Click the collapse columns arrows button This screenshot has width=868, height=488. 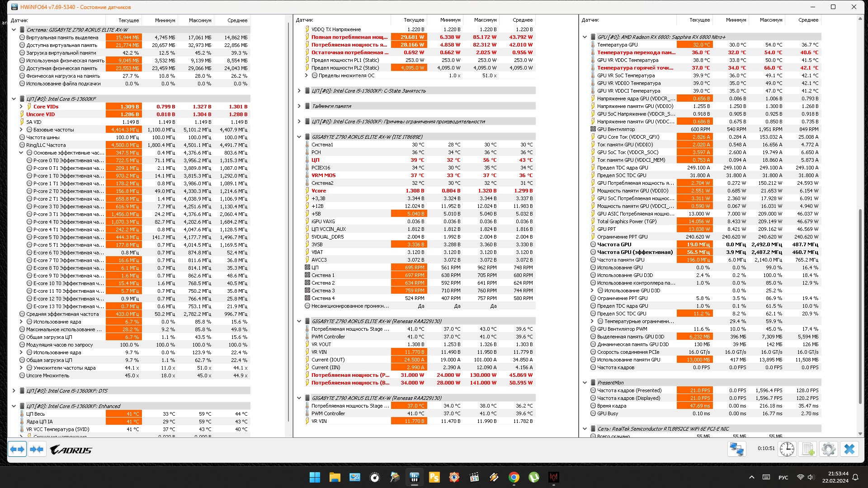pos(37,449)
